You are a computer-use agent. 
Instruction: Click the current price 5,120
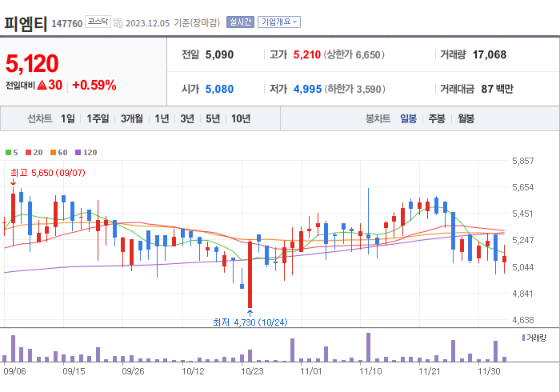[x=32, y=63]
